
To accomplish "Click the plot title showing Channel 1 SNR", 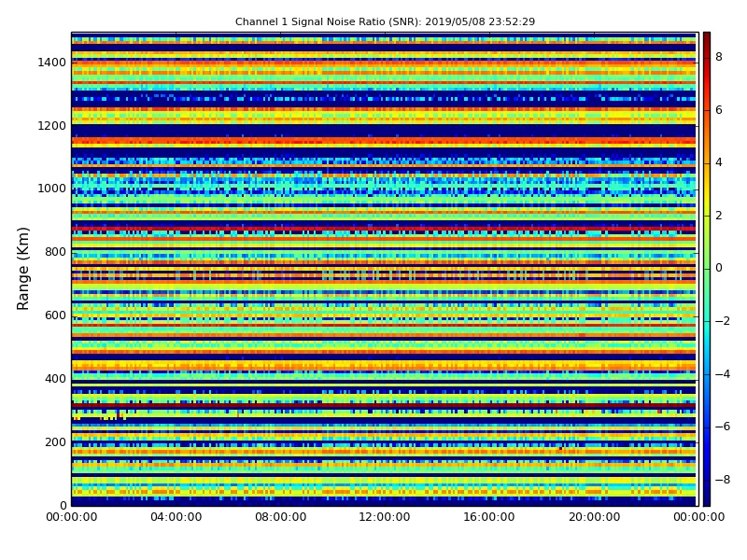I will pyautogui.click(x=385, y=21).
